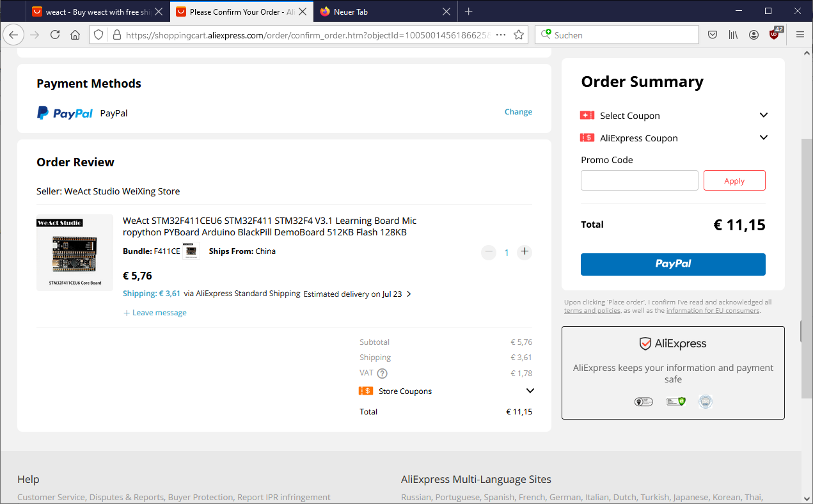The height and width of the screenshot is (504, 813).
Task: Click the F411CE bundle thumbnail
Action: click(191, 251)
